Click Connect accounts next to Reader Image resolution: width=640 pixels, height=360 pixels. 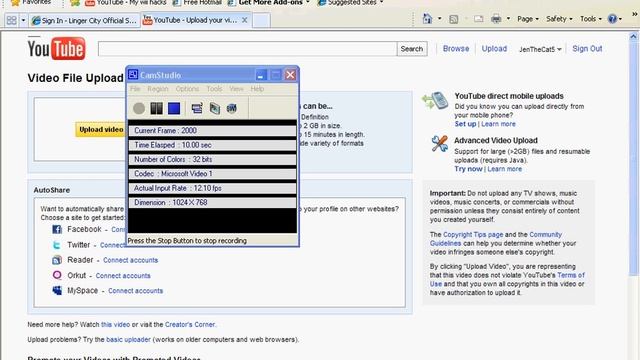click(131, 260)
